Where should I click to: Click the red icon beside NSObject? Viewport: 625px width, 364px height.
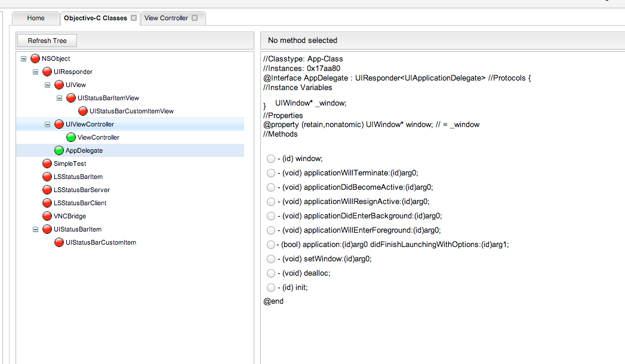pyautogui.click(x=35, y=58)
